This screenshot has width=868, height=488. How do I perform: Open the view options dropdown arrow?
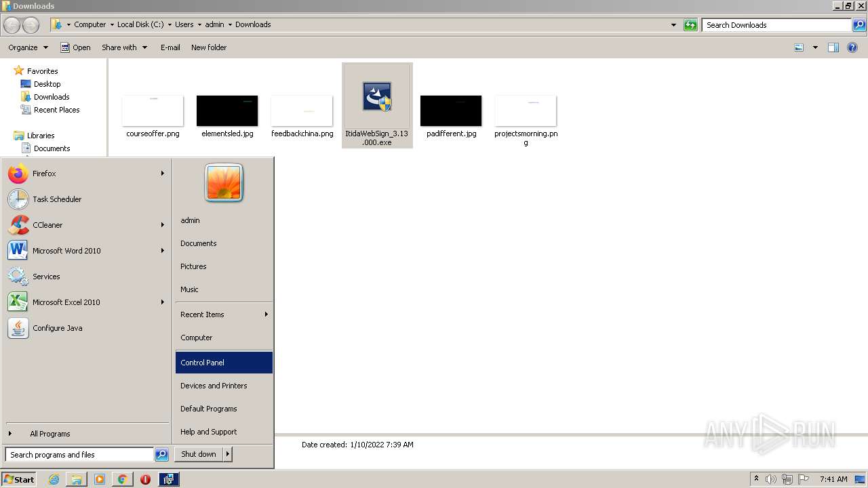click(815, 47)
